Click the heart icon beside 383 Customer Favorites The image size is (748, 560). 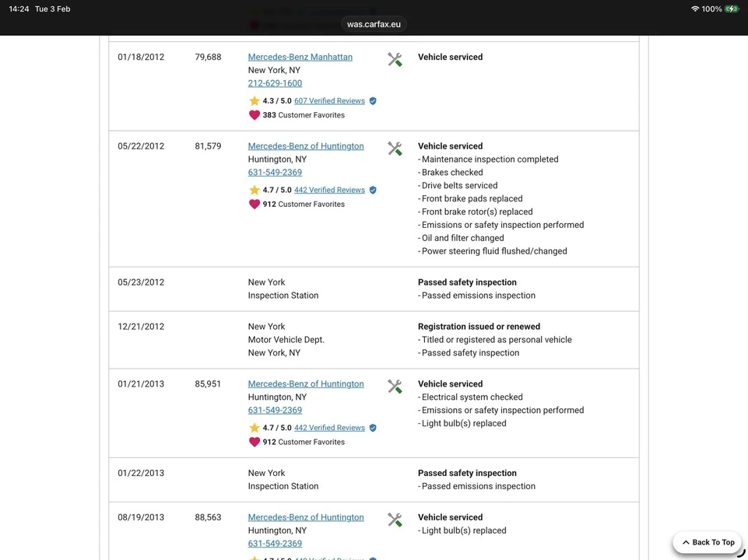[x=255, y=115]
